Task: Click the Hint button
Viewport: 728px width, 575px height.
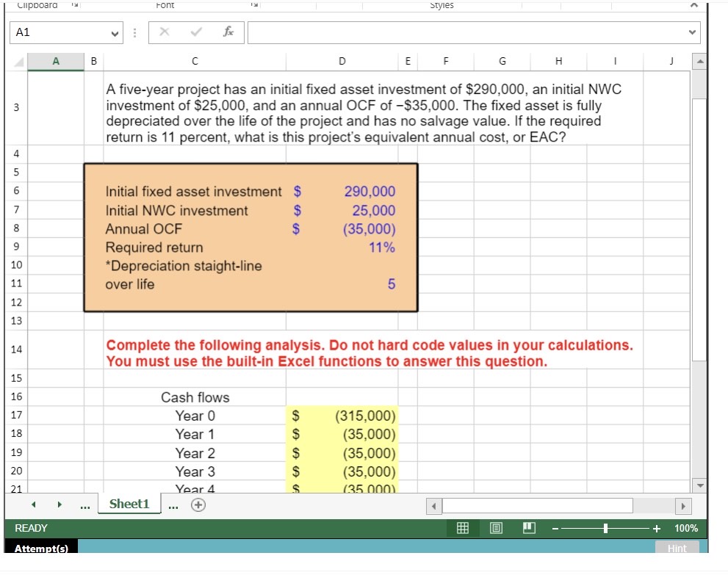Action: click(x=677, y=548)
